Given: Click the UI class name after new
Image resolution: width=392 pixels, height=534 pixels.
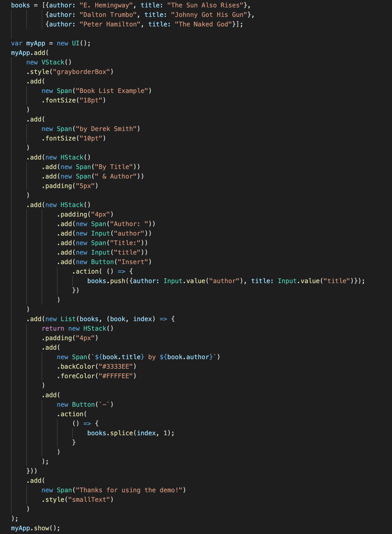Looking at the screenshot, I should pyautogui.click(x=76, y=43).
